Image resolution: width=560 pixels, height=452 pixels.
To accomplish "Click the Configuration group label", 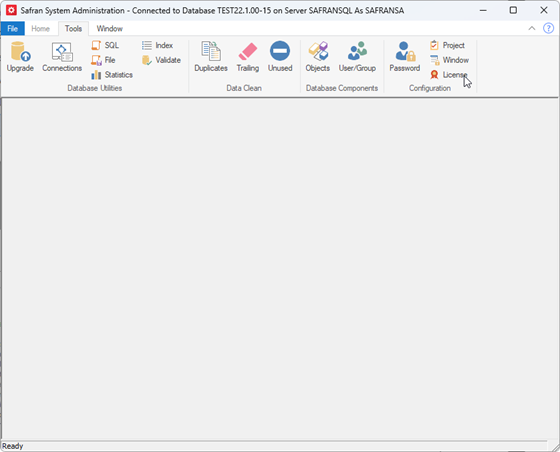I will point(430,88).
